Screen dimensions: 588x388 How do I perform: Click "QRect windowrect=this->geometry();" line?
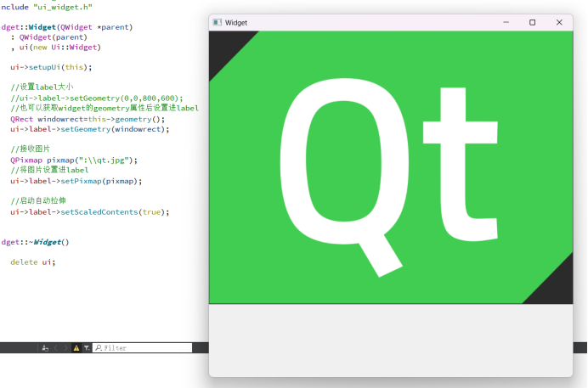[88, 119]
